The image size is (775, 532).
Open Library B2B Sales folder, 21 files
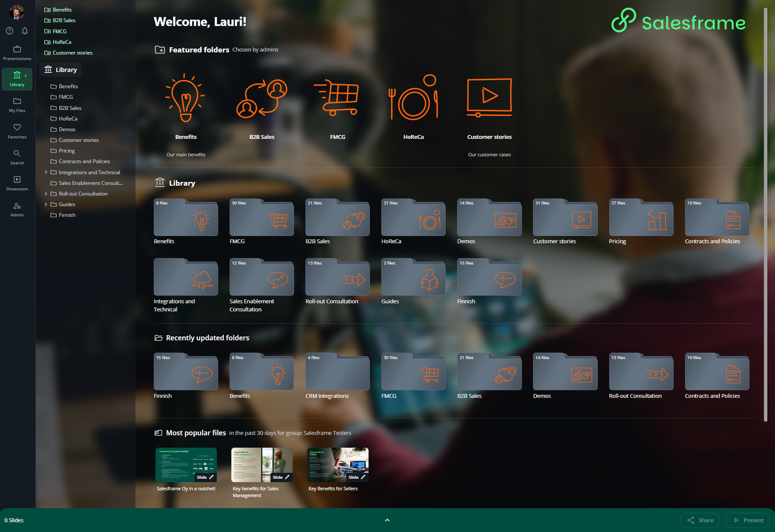[337, 217]
